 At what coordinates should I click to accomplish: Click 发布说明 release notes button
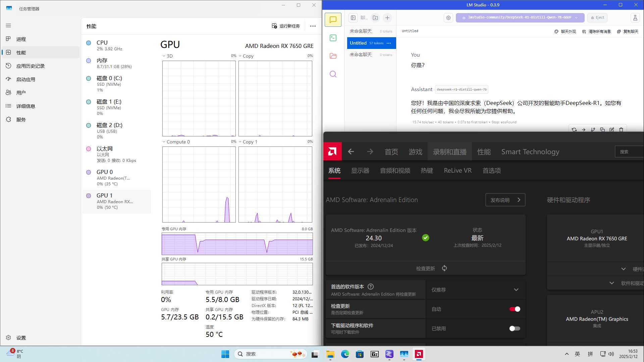pos(505,200)
